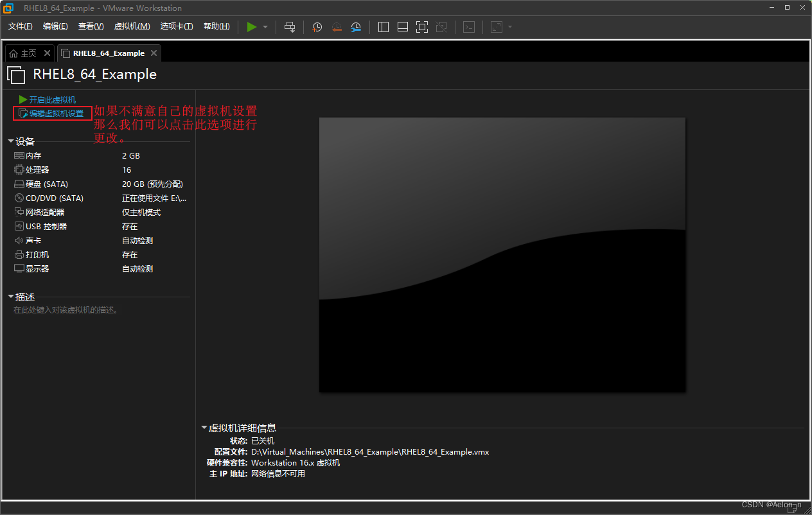The height and width of the screenshot is (515, 812).
Task: Close the RHEL8_64_Example tab
Action: tap(154, 53)
